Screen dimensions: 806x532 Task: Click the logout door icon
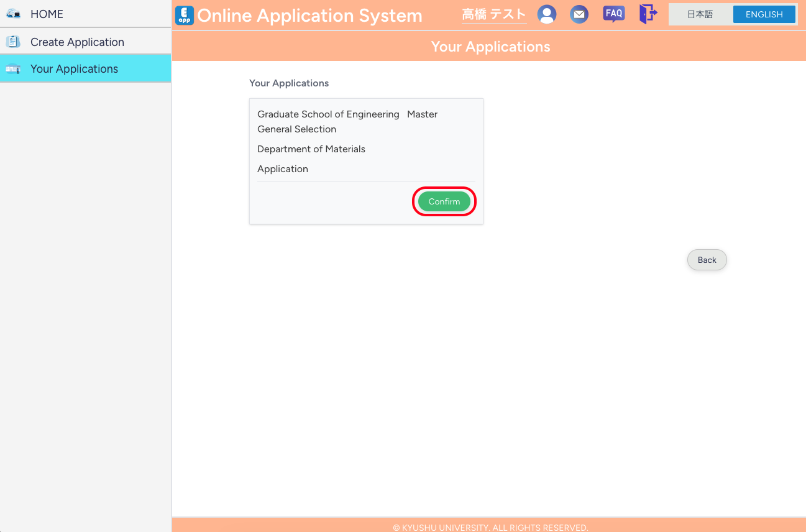pyautogui.click(x=648, y=14)
